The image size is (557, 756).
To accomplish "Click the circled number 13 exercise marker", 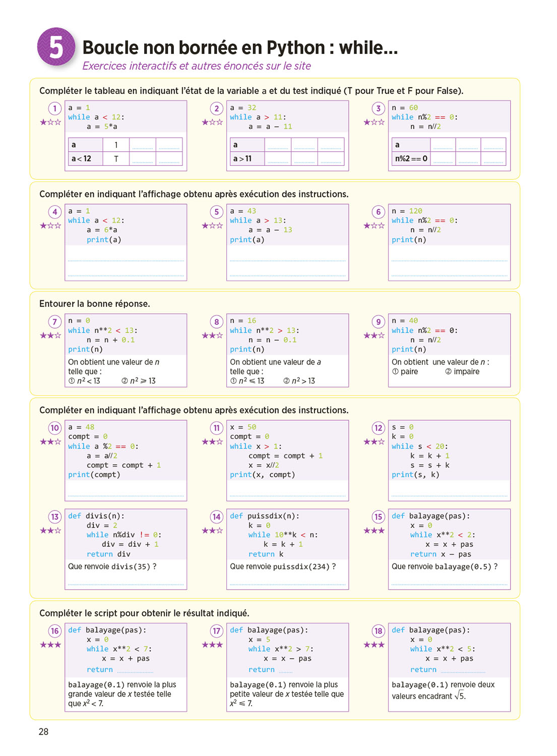I will point(54,517).
